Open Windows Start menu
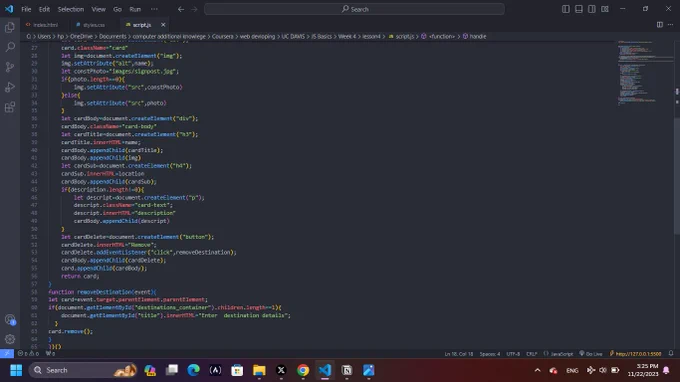Screen dimensions: 680x382 tap(16, 370)
